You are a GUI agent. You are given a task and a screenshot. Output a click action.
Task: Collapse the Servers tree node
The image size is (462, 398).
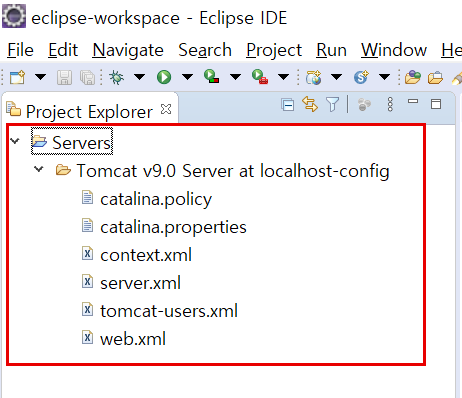coord(15,141)
